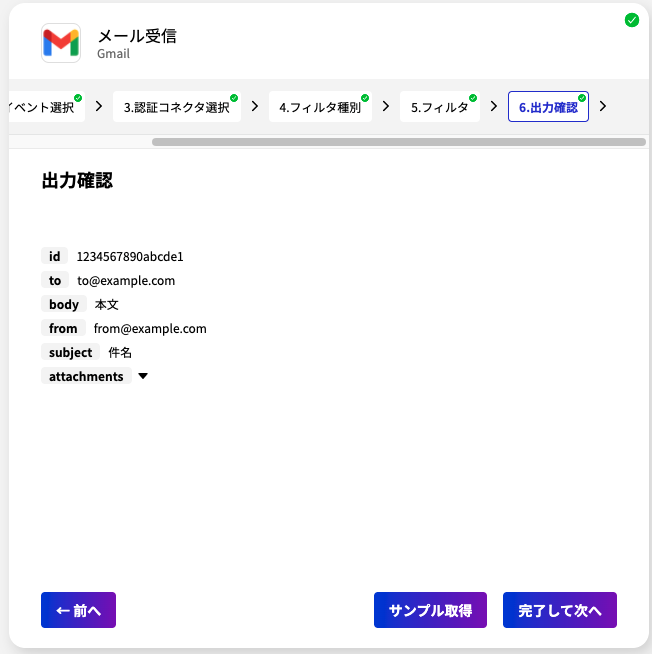
Task: Click the id value 1234567890abcde1
Action: (x=130, y=256)
